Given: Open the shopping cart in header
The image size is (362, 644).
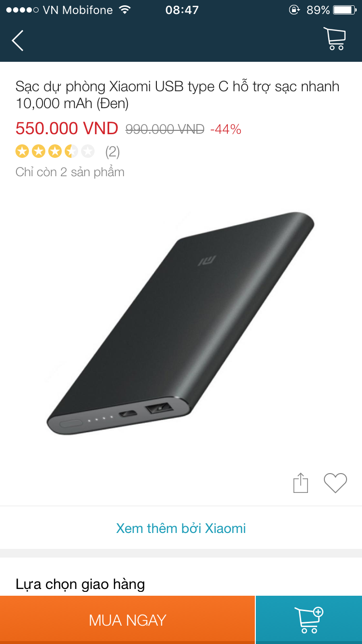Looking at the screenshot, I should point(334,39).
